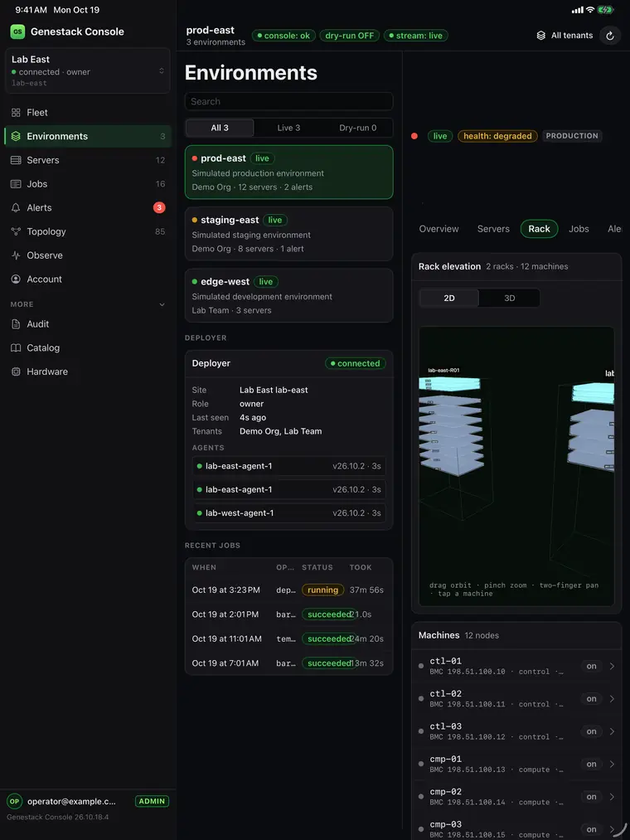Select the Rack tab
Image resolution: width=630 pixels, height=840 pixels.
[539, 229]
